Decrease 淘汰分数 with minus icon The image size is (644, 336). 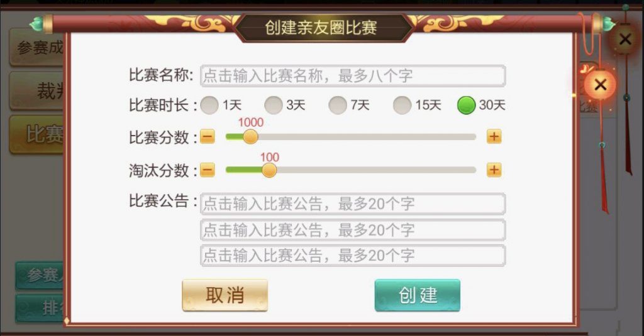pyautogui.click(x=208, y=170)
